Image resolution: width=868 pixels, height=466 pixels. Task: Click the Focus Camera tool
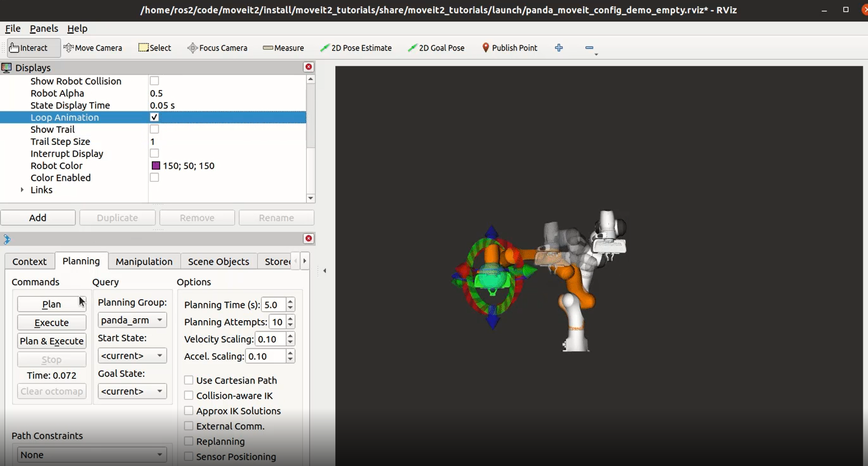pyautogui.click(x=217, y=48)
